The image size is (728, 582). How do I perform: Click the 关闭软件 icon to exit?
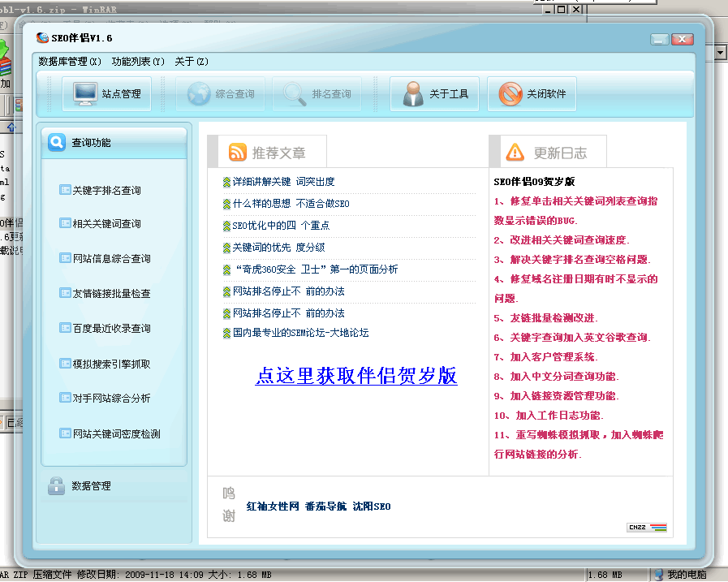click(x=510, y=93)
